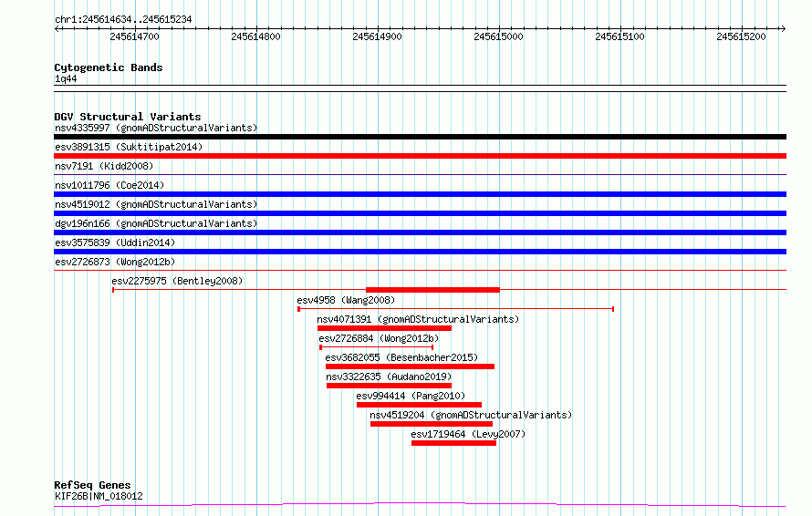This screenshot has height=516, width=812.
Task: Click the chr1:245614634..245615234 region label
Action: (123, 20)
